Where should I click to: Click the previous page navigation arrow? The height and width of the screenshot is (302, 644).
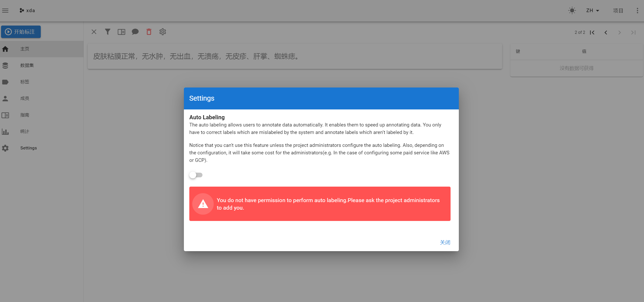click(606, 32)
